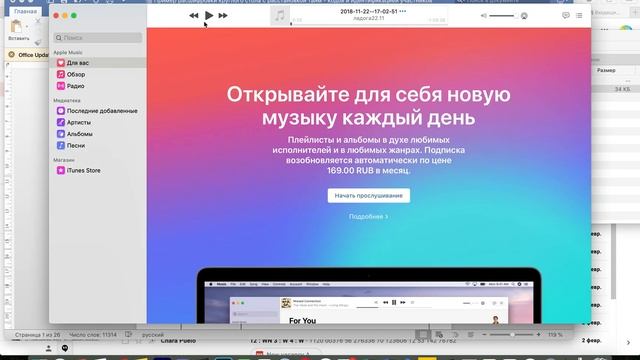Switch to Word's "Главная" ribbon tab
This screenshot has height=360, width=640.
25,11
